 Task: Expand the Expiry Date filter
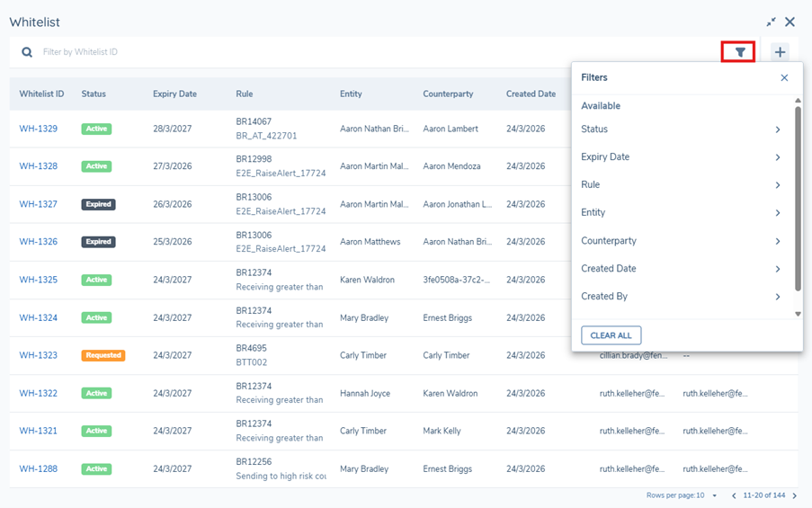point(681,157)
